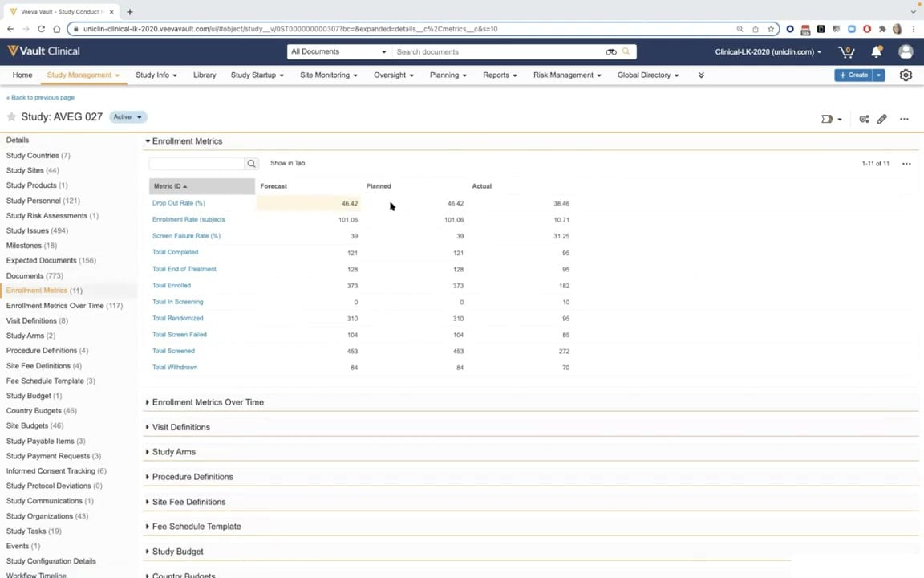Click the binoculars advanced search icon
The height and width of the screenshot is (578, 924).
611,52
